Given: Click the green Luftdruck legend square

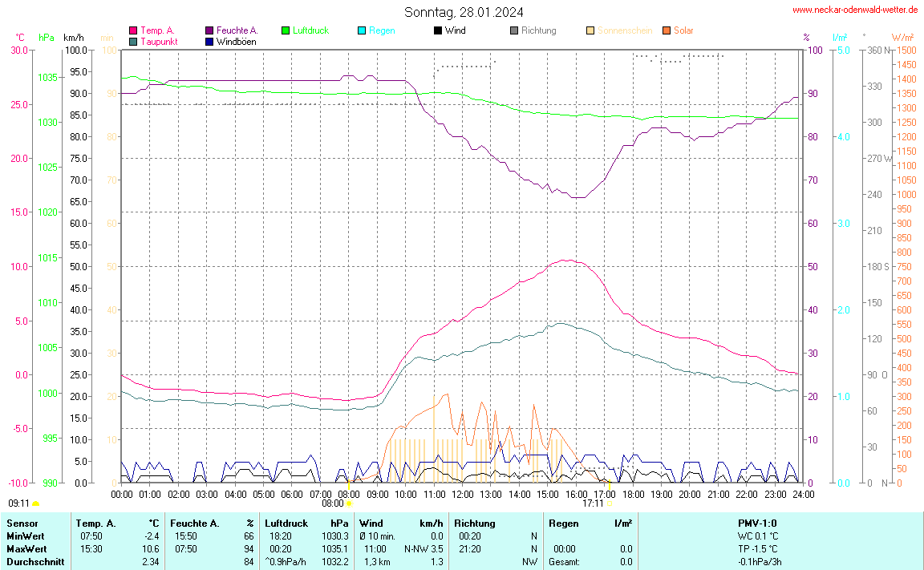Looking at the screenshot, I should pos(286,30).
